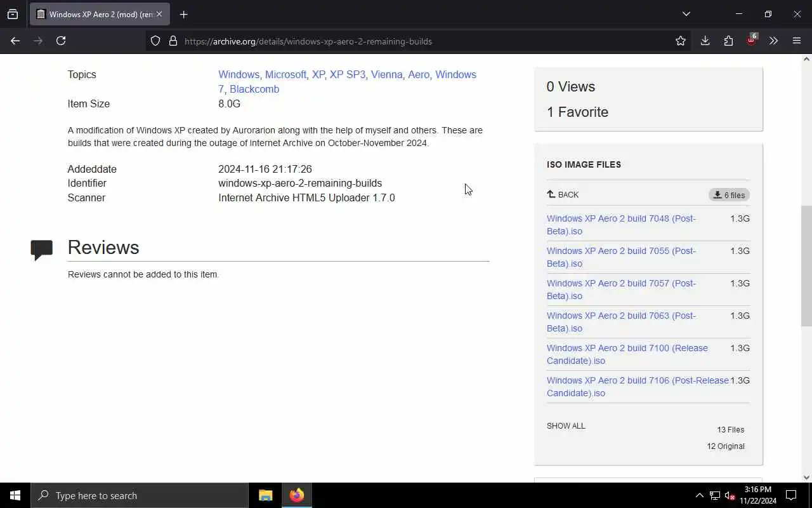Open the XP topic link
Screen dimensions: 812x508
[318, 74]
